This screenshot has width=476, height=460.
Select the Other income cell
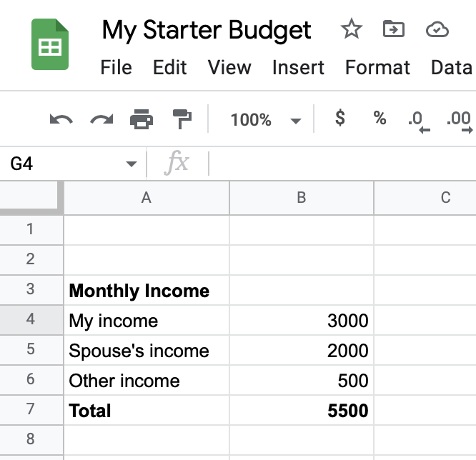point(147,380)
